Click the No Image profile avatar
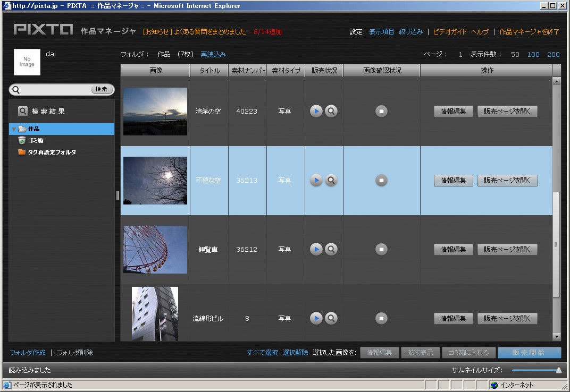The image size is (570, 392). click(27, 62)
